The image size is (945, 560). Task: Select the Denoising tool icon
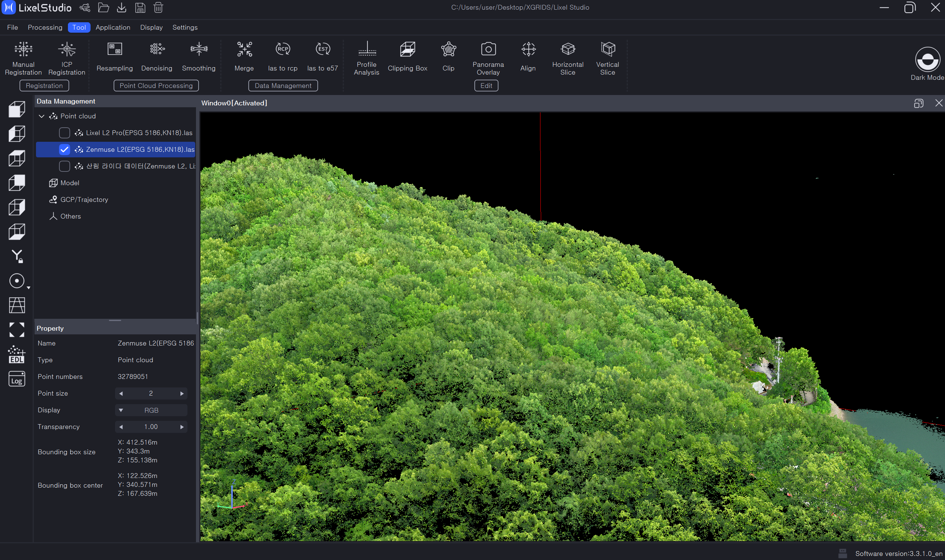coord(157,49)
